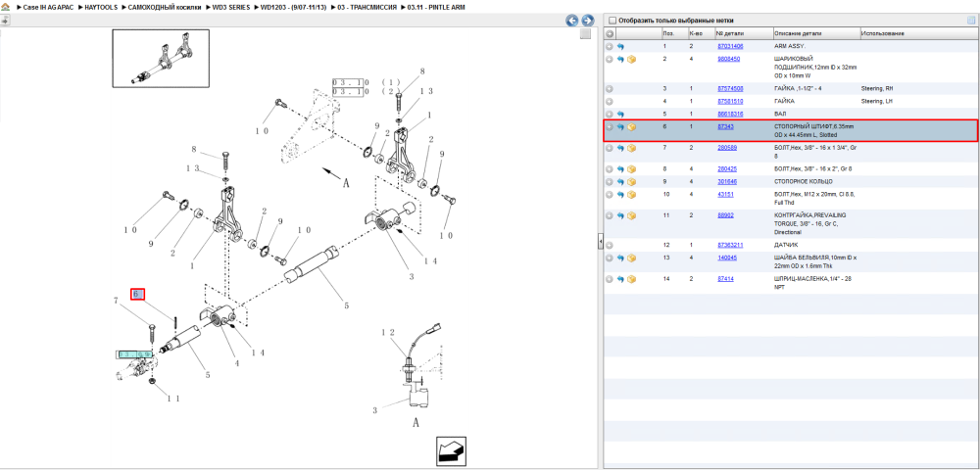Select 'Steering, LH' usage cell

pos(875,101)
